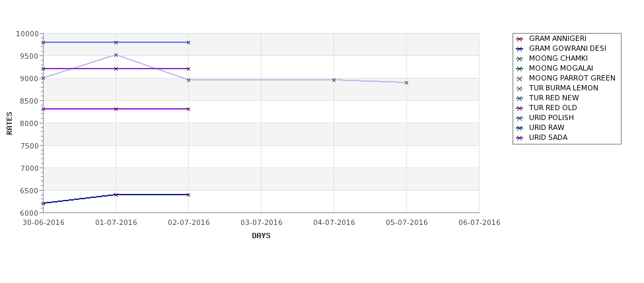Click the MOONG CHAMKI legend marker icon
This screenshot has width=644, height=283.
520,59
